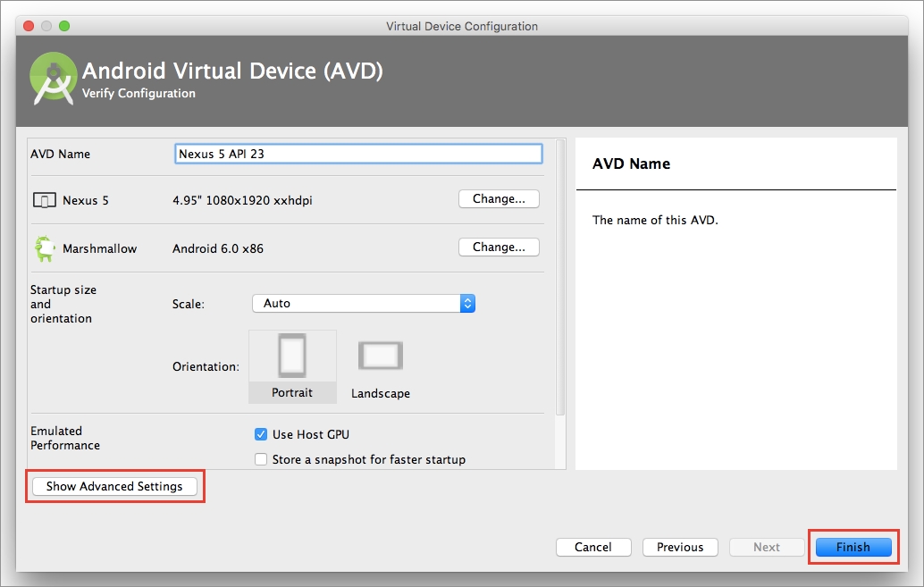Click the 'Marshmallow' label text

tap(99, 248)
